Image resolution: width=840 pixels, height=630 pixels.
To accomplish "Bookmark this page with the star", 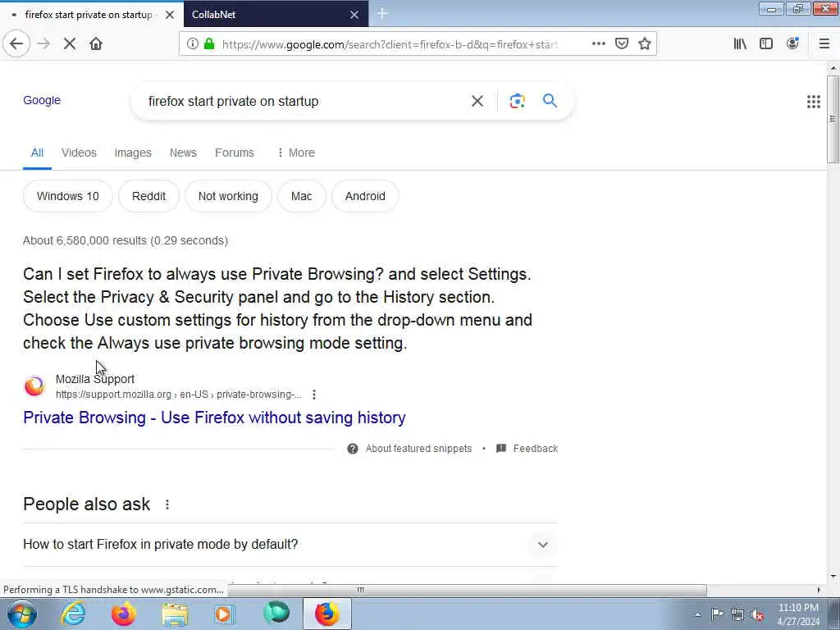I will coord(645,44).
